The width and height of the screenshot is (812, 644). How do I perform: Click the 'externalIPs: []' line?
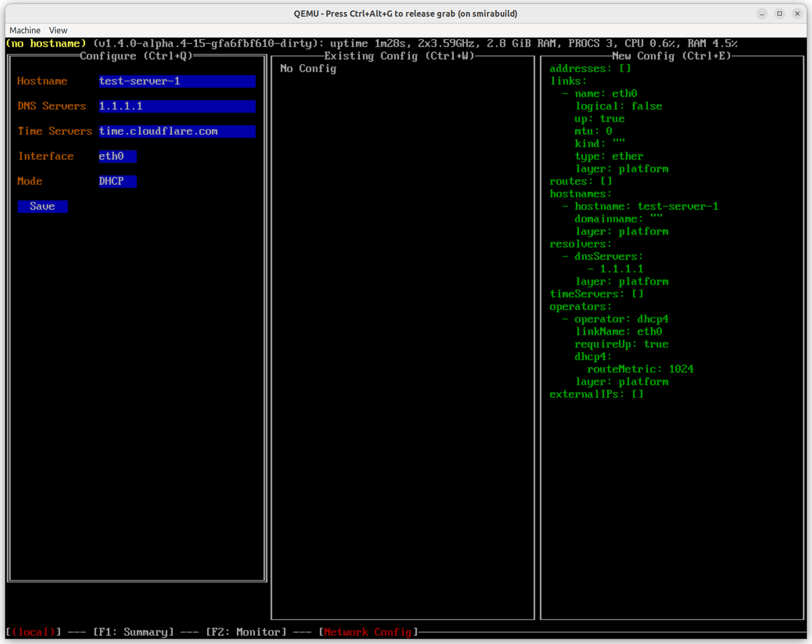(x=596, y=394)
